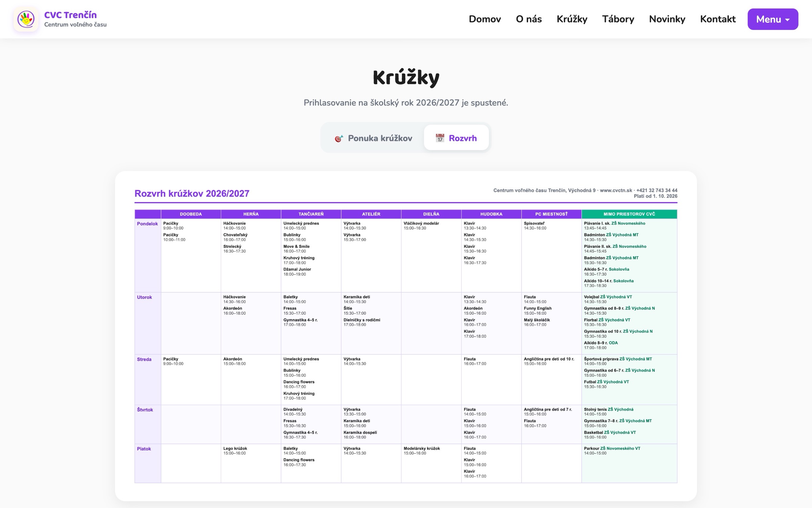Click the Rozvrh krúžkov 2026/2027 timetable image
812x508 pixels.
click(406, 335)
